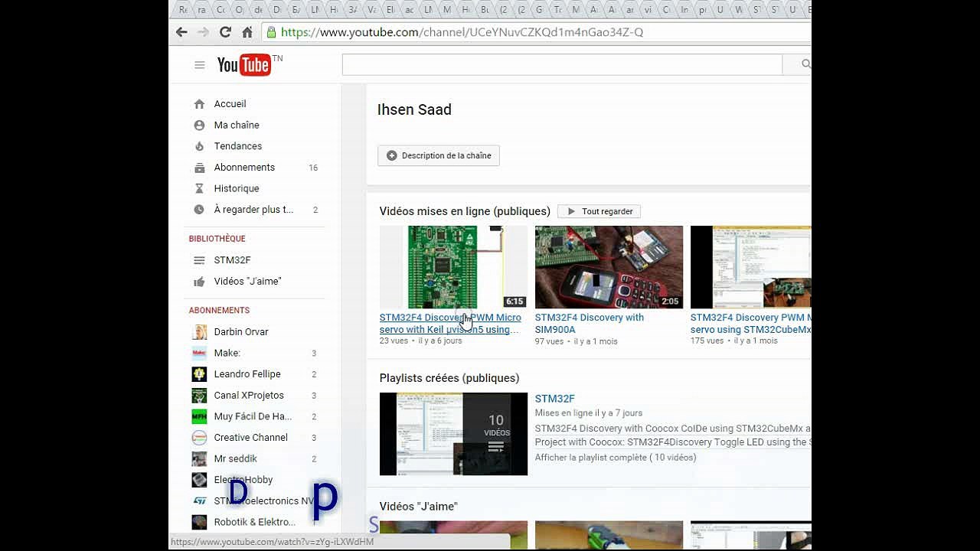The height and width of the screenshot is (551, 980).
Task: Open Ma chaîne in the sidebar
Action: [x=237, y=125]
